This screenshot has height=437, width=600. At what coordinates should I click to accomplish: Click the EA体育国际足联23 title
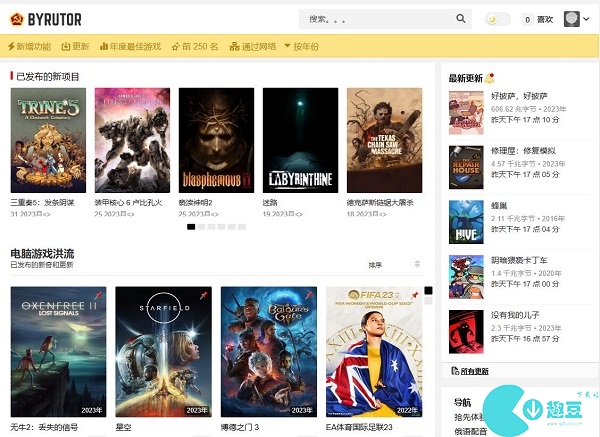359,427
